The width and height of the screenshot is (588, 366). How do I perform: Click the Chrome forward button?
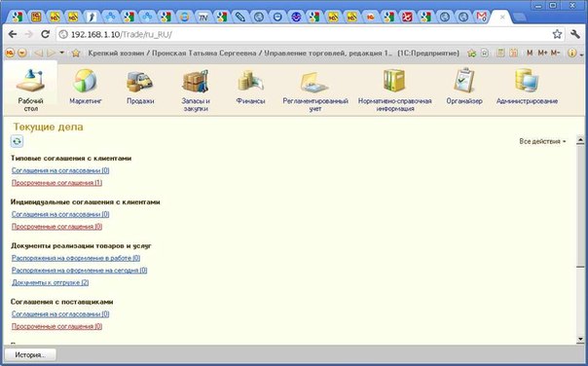pyautogui.click(x=28, y=34)
